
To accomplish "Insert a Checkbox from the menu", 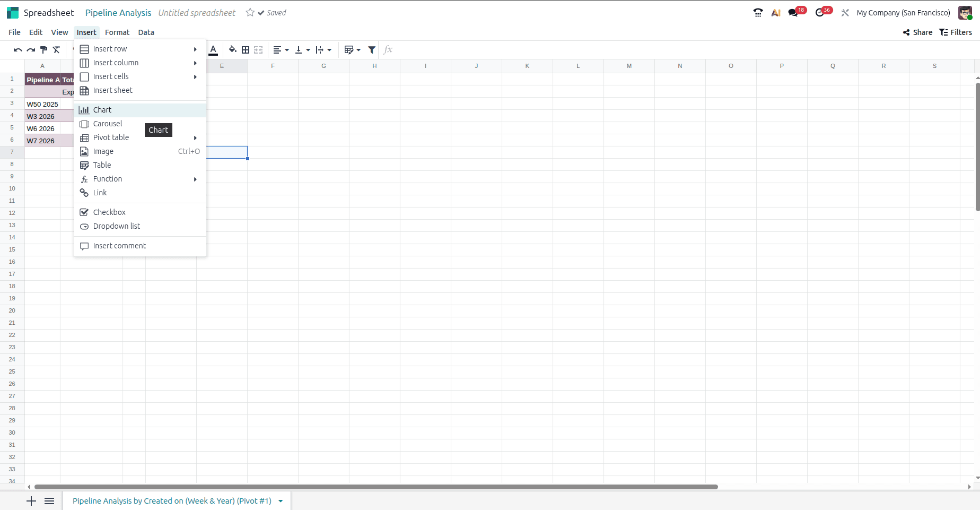I will click(140, 212).
